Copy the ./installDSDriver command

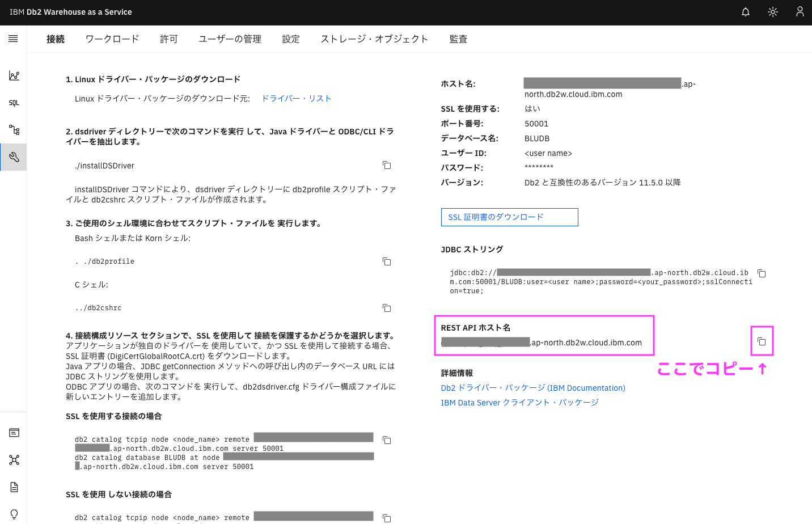[387, 165]
